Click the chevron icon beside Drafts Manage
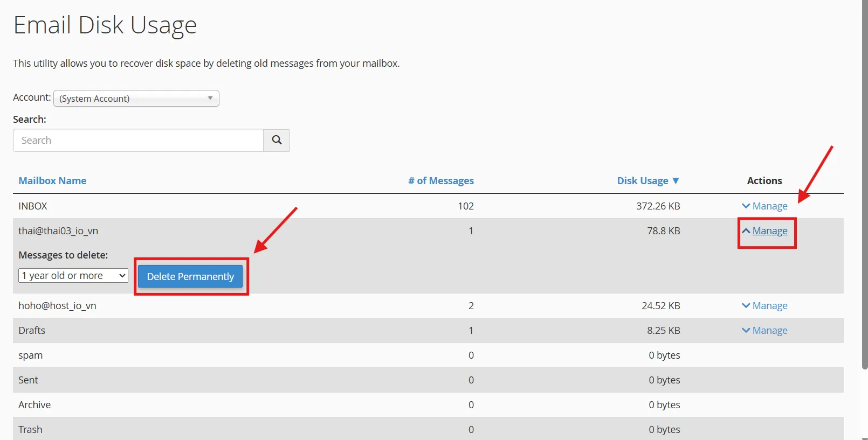Viewport: 868px width, 440px height. pyautogui.click(x=746, y=331)
